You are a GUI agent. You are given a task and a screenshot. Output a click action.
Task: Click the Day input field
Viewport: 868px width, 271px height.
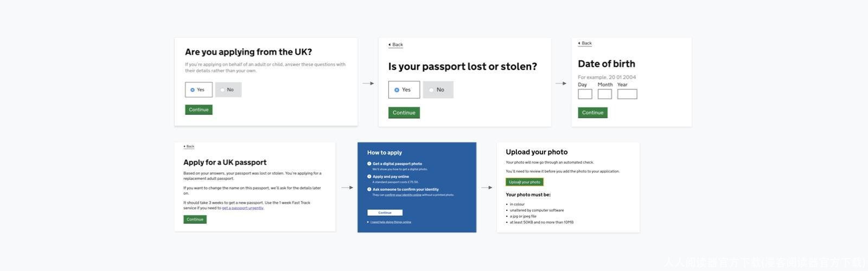pyautogui.click(x=585, y=94)
